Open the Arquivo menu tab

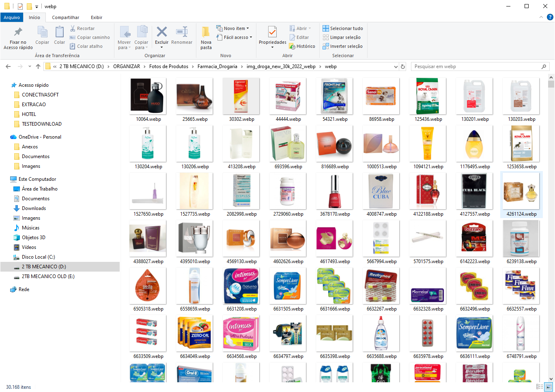pos(12,17)
